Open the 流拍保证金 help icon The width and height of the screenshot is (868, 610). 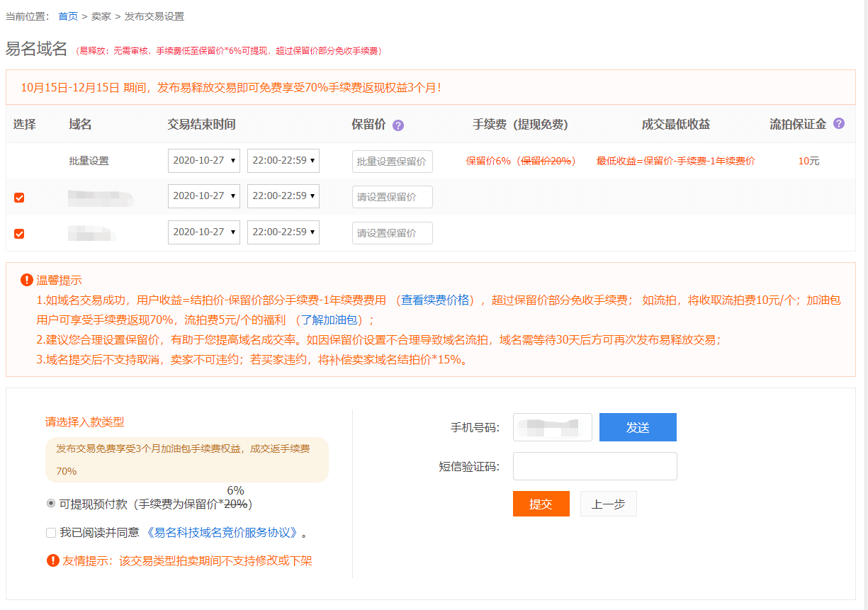839,125
